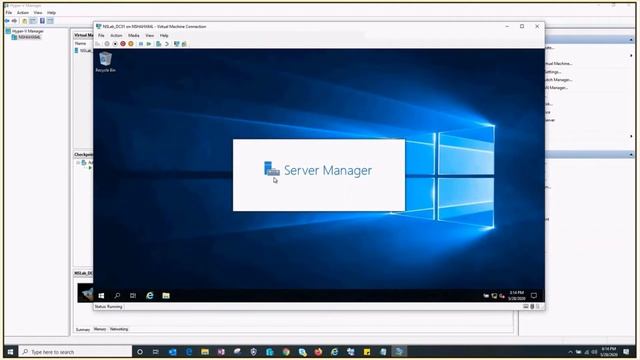Open File menu in Virtual Machine Connection
This screenshot has height=360, width=640.
click(101, 36)
